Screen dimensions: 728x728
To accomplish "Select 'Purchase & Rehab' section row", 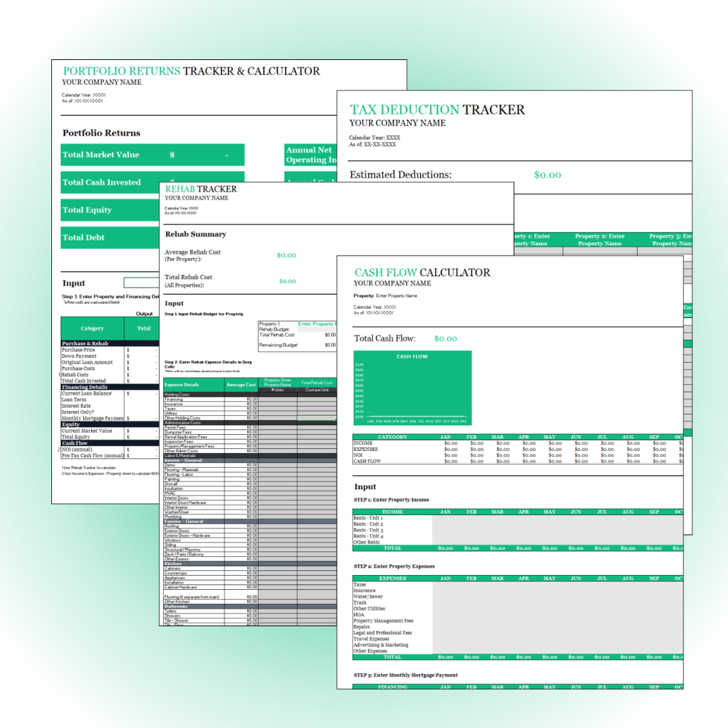I will tap(110, 344).
